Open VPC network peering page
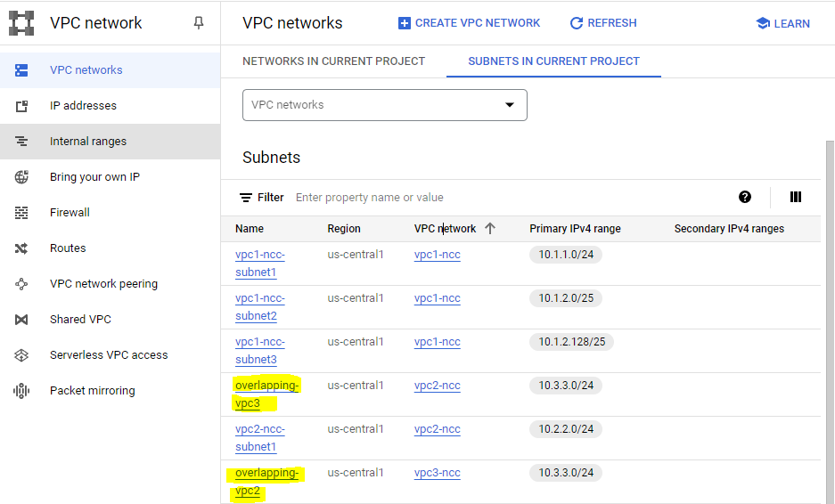835x504 pixels. (x=110, y=284)
